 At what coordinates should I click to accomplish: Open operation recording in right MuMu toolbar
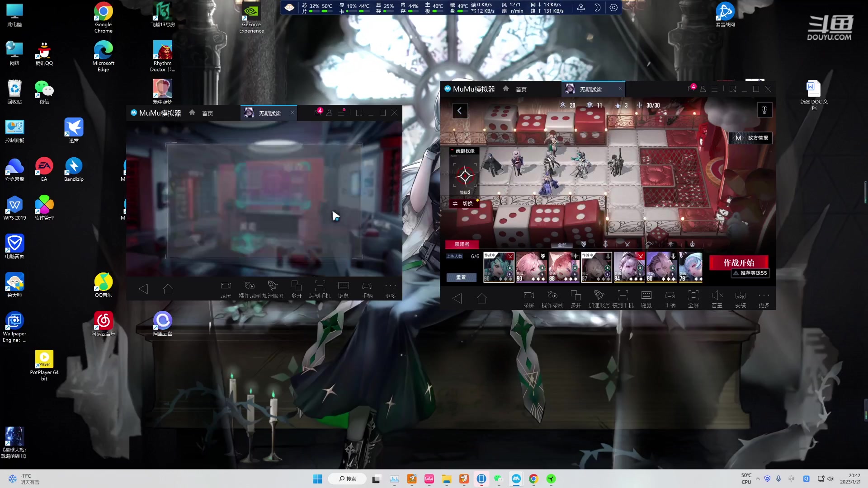(552, 299)
